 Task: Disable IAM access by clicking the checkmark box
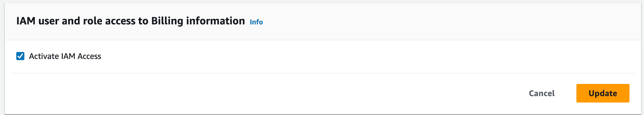tap(20, 56)
